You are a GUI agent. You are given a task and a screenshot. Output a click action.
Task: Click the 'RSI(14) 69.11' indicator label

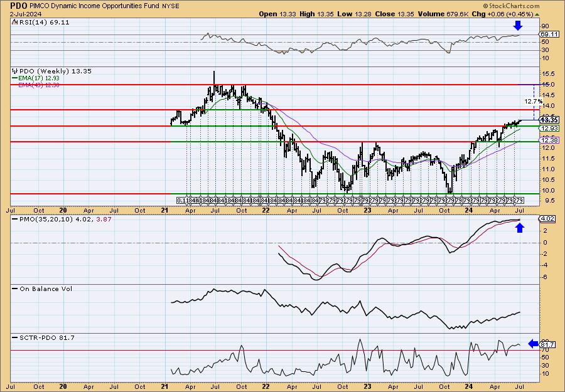(x=43, y=23)
